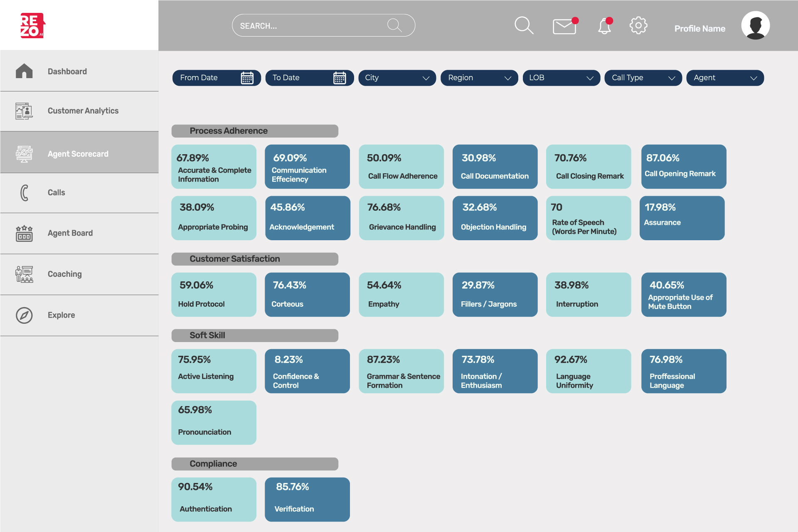Open the Coaching presenter icon

point(24,274)
